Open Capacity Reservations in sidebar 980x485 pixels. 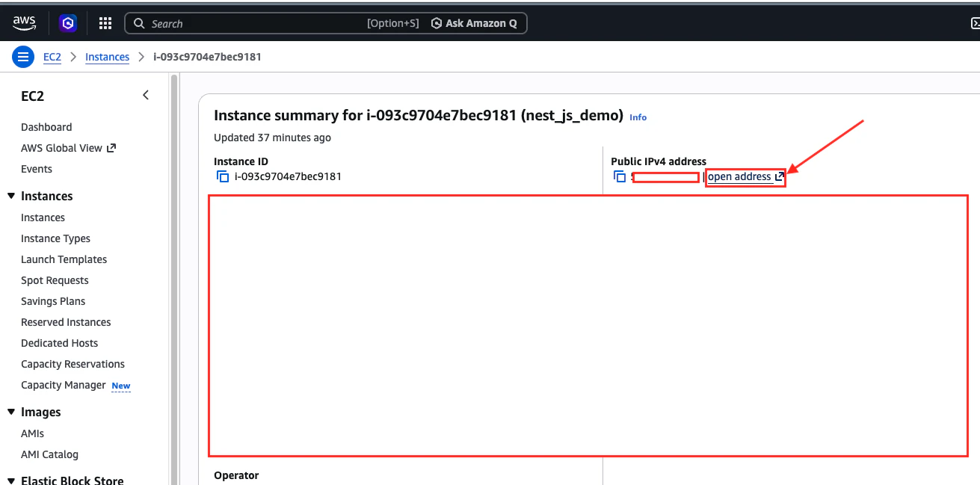tap(73, 364)
